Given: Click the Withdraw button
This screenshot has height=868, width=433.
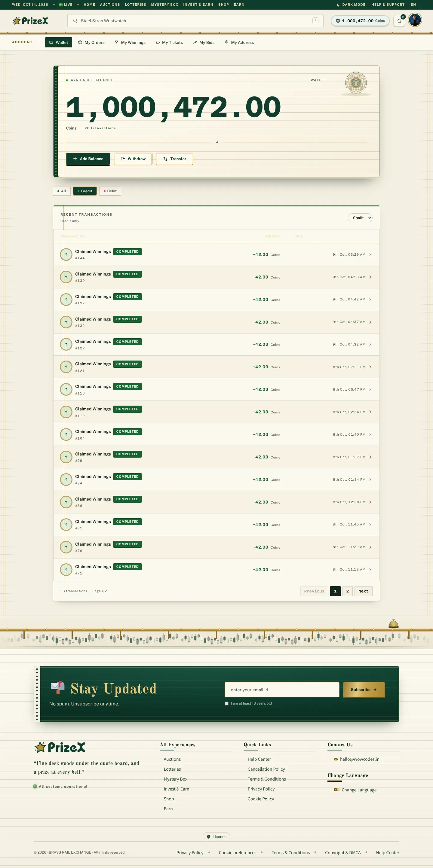Looking at the screenshot, I should 133,159.
